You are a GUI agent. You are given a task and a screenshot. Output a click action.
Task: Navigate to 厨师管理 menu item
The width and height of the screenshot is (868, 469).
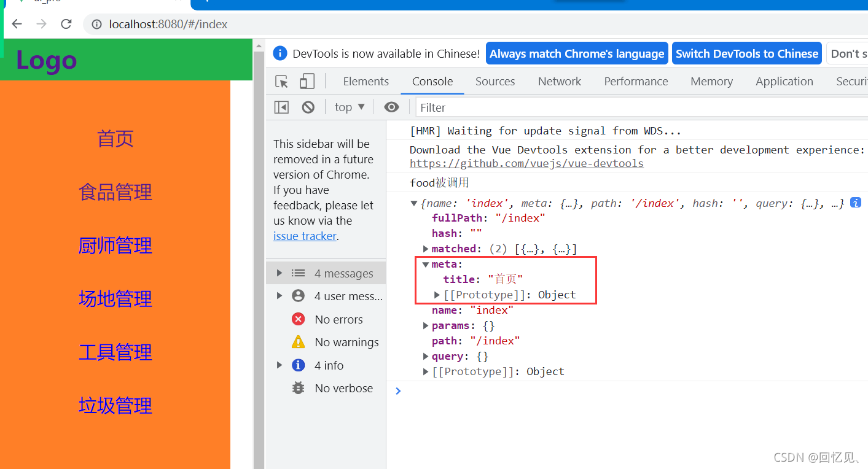[115, 246]
